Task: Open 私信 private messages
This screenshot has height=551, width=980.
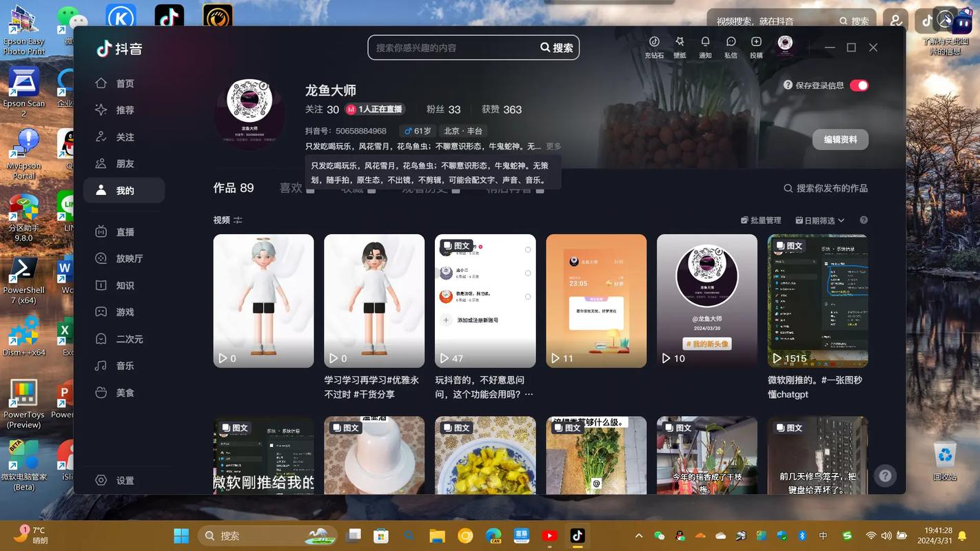Action: [731, 42]
